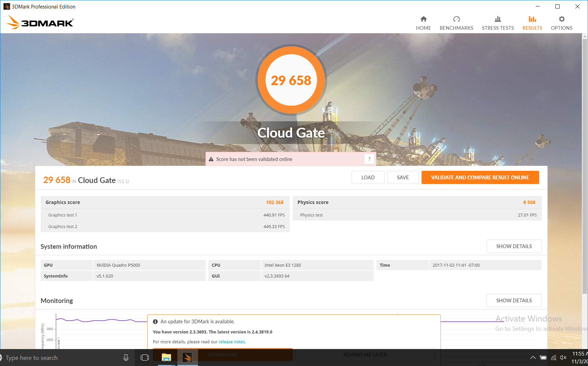Click the validation help question mark
Image resolution: width=588 pixels, height=366 pixels.
[x=369, y=159]
